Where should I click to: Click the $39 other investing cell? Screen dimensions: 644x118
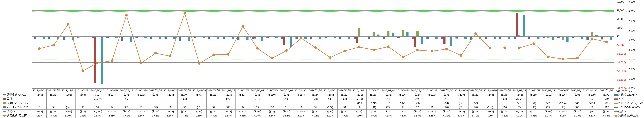click(x=272, y=107)
